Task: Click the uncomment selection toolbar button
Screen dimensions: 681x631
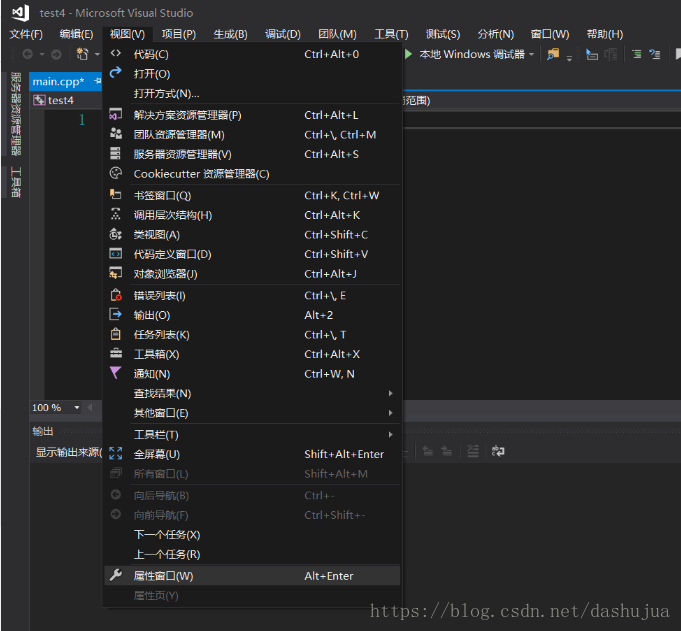Action: (x=655, y=54)
